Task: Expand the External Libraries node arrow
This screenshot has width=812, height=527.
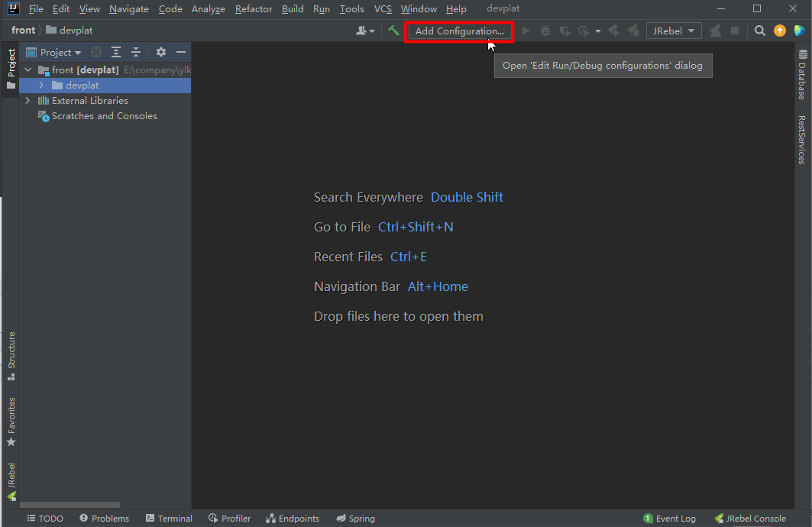Action: click(28, 100)
